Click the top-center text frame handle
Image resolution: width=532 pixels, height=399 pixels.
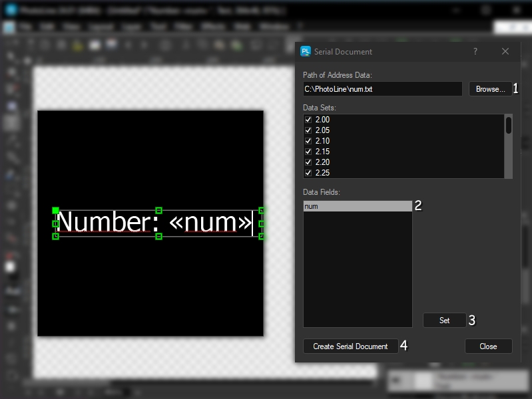(x=158, y=211)
